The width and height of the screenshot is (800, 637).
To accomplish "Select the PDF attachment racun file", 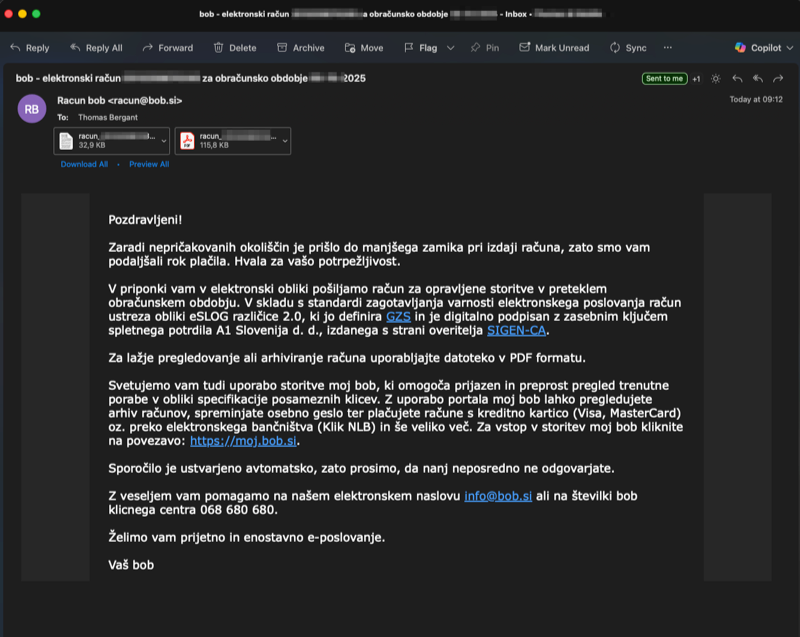I will pos(230,140).
